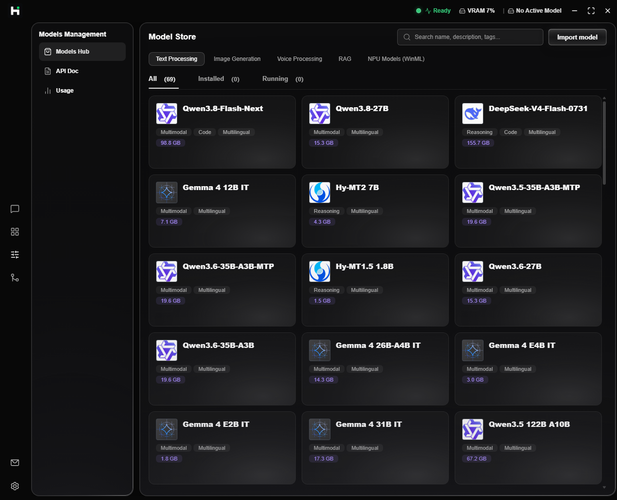
Task: Click 98.8 GB size badge
Action: pyautogui.click(x=170, y=143)
